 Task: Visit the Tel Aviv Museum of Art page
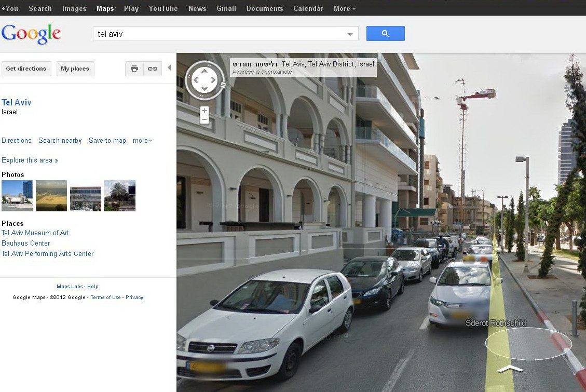(35, 233)
